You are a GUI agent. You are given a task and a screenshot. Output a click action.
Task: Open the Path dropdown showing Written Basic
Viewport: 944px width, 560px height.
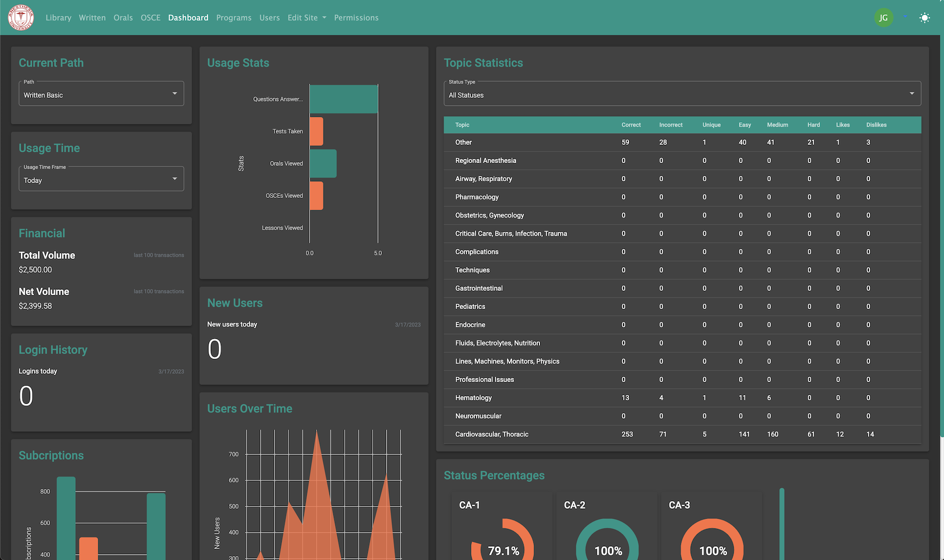101,94
